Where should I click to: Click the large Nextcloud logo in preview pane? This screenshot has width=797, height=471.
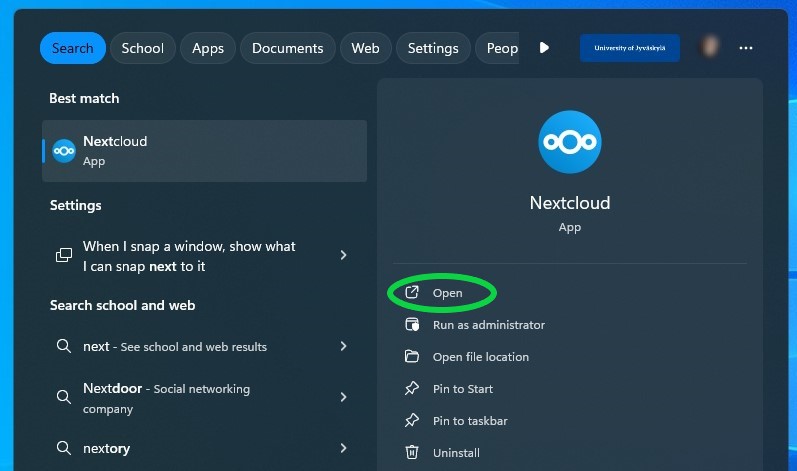tap(570, 142)
